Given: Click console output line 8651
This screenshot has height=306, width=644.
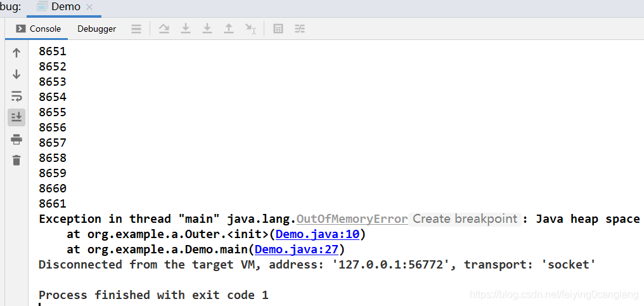Looking at the screenshot, I should pyautogui.click(x=53, y=51).
